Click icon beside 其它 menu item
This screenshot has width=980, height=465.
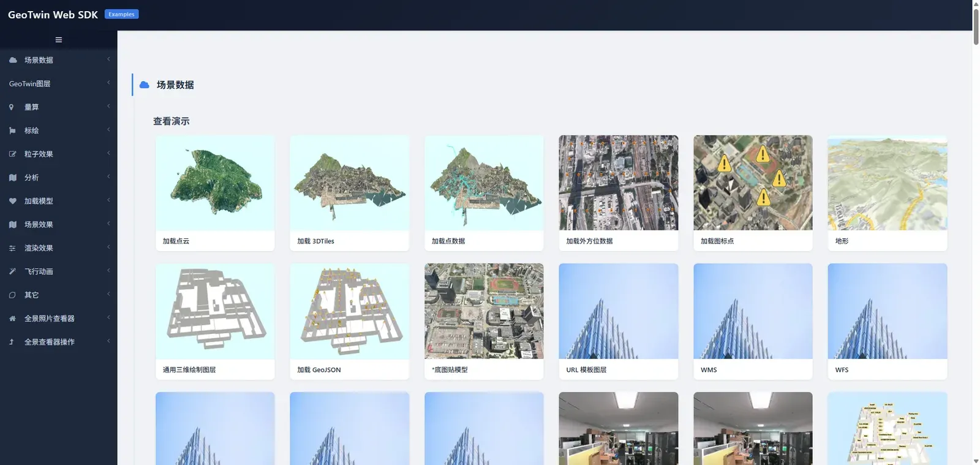[12, 295]
